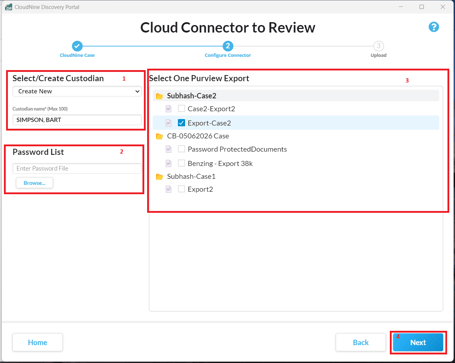
Task: Click document icon beside Export-Case2
Action: click(x=169, y=123)
